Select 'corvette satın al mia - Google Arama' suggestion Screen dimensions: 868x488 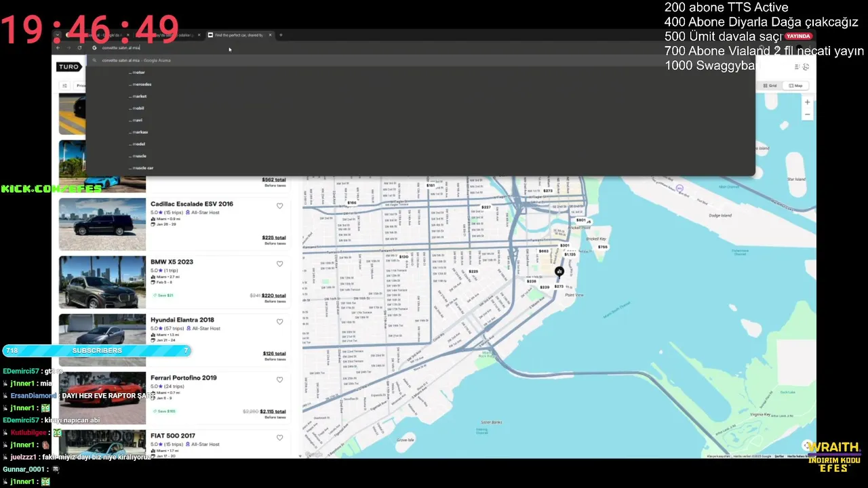point(420,60)
